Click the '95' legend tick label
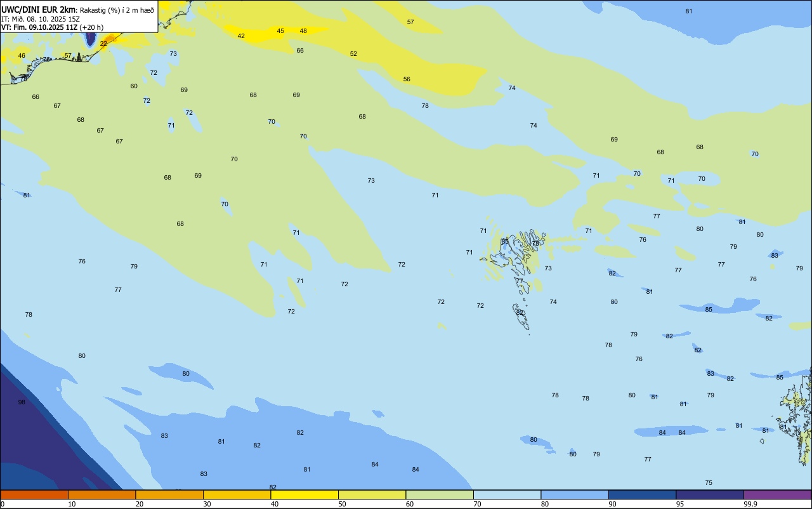Viewport: 812px width, 509px height. 680,504
